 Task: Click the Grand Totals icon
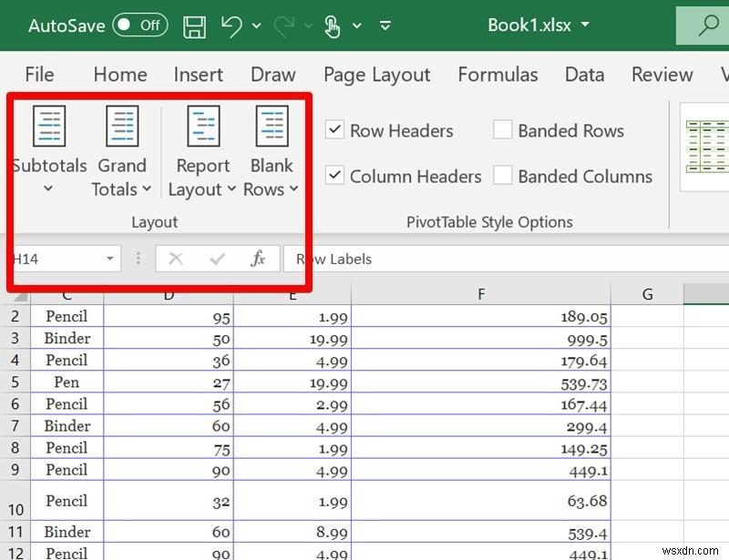[122, 126]
